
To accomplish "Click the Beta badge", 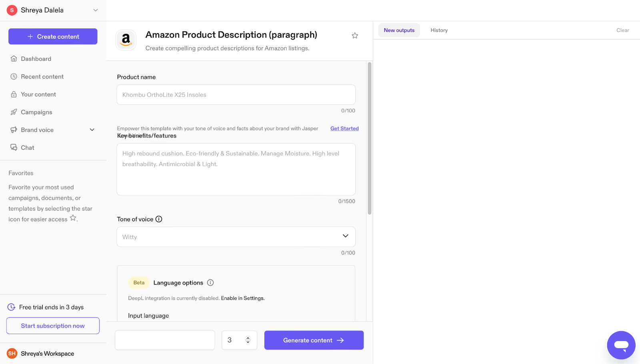I will pos(139,282).
